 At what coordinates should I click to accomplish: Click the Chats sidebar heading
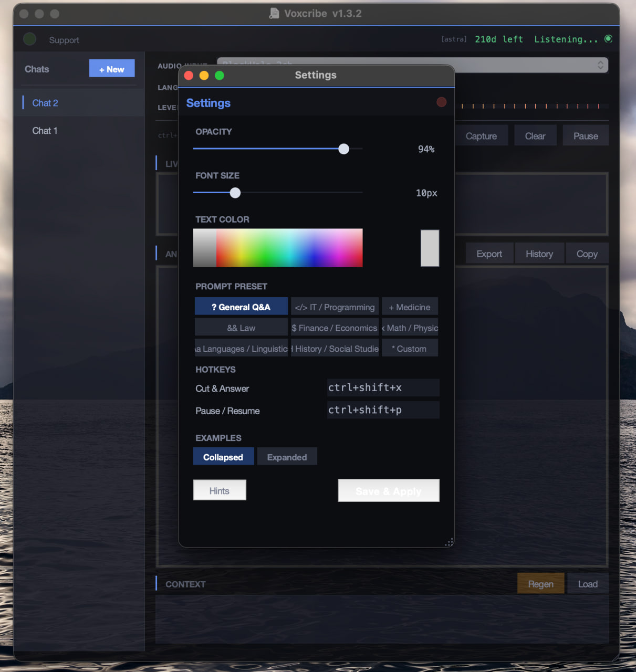(x=37, y=69)
